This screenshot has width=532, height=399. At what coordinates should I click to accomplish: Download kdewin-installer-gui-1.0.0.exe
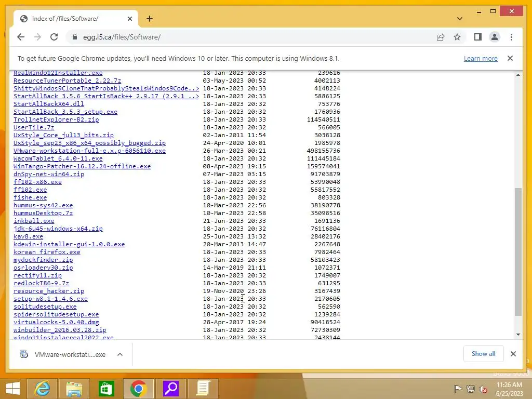(69, 244)
